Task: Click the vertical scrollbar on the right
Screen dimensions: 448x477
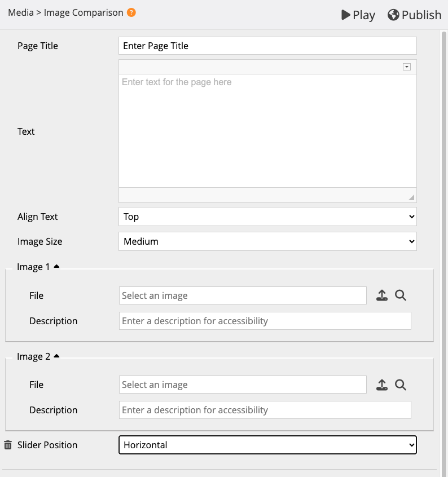Action: [443, 226]
